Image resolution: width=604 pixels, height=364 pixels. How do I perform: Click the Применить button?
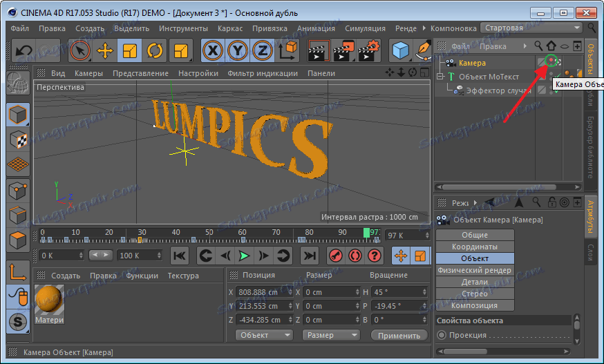click(x=399, y=335)
